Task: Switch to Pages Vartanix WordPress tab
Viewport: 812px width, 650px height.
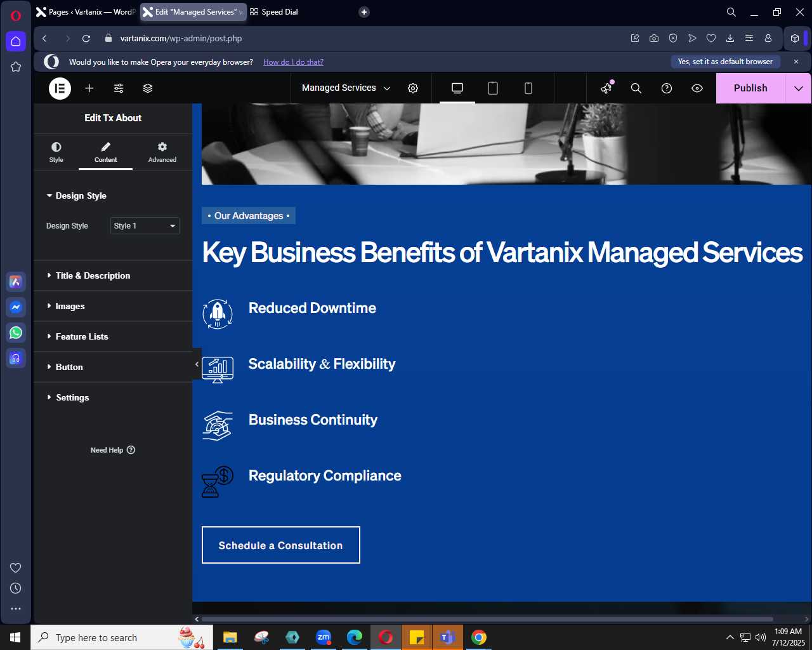Action: (86, 12)
